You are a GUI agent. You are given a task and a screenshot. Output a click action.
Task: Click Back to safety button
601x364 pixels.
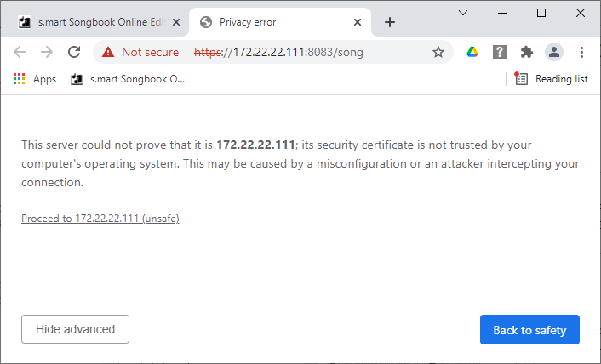pos(529,329)
